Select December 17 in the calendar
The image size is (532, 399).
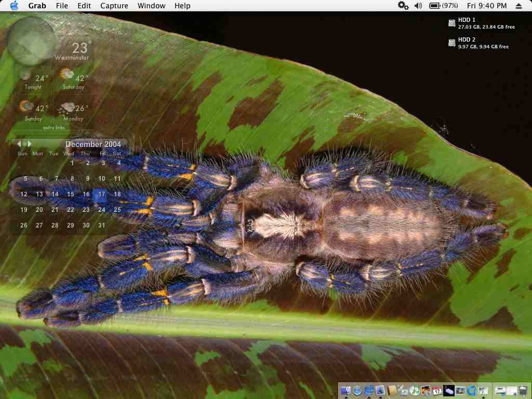102,194
